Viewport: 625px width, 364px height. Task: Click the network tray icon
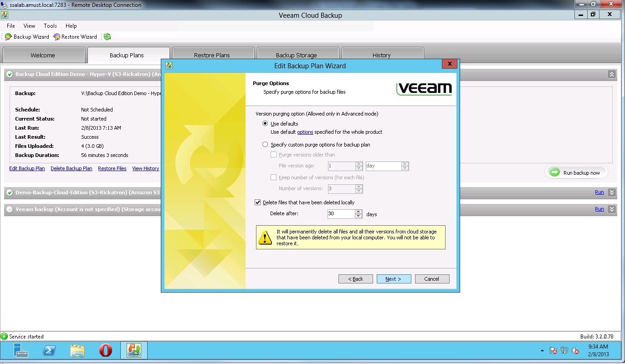tap(564, 351)
